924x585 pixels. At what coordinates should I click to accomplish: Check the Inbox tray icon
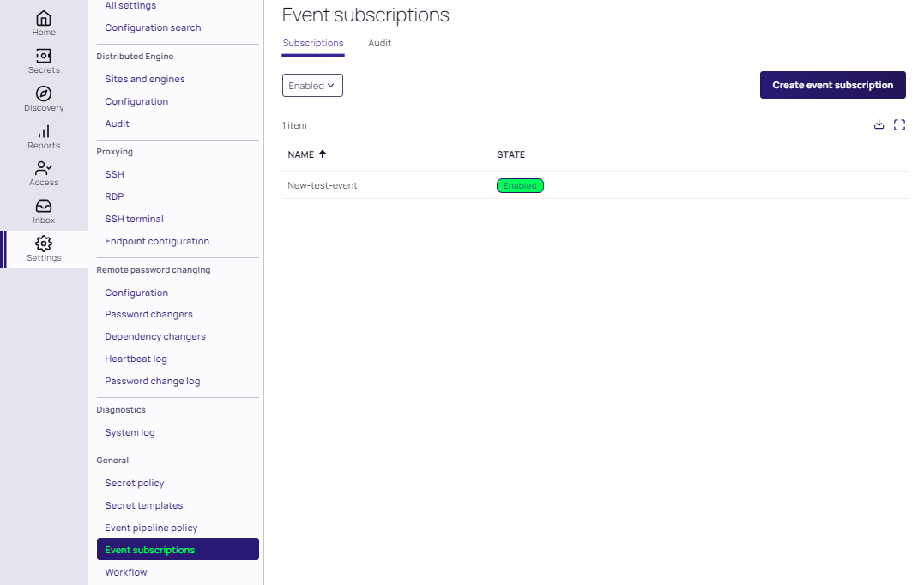point(44,208)
